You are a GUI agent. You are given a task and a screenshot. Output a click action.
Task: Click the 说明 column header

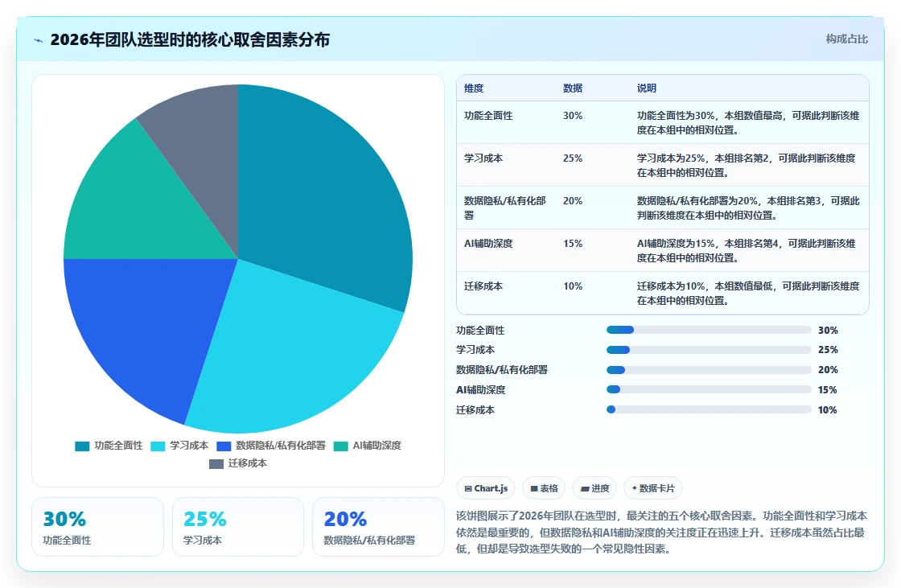tap(647, 88)
